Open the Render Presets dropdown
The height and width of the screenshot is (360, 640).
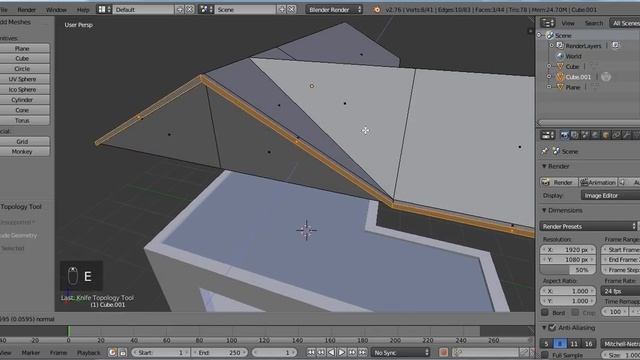tap(588, 226)
